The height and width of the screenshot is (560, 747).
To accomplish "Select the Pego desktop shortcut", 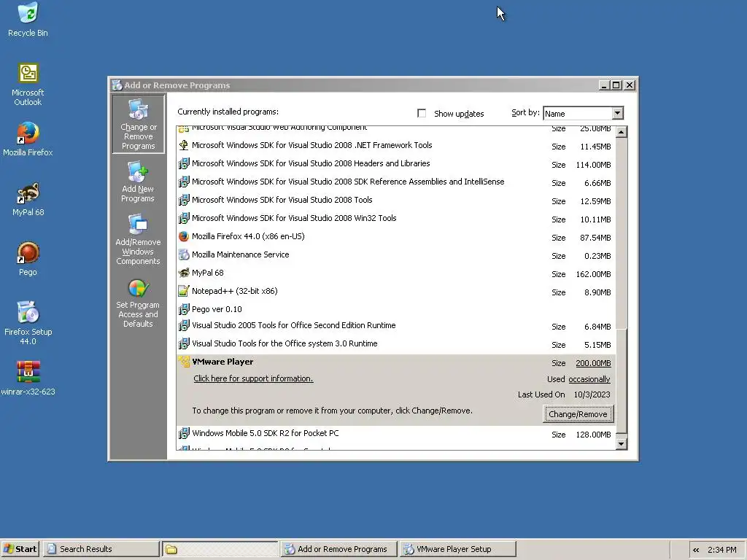I will [28, 259].
